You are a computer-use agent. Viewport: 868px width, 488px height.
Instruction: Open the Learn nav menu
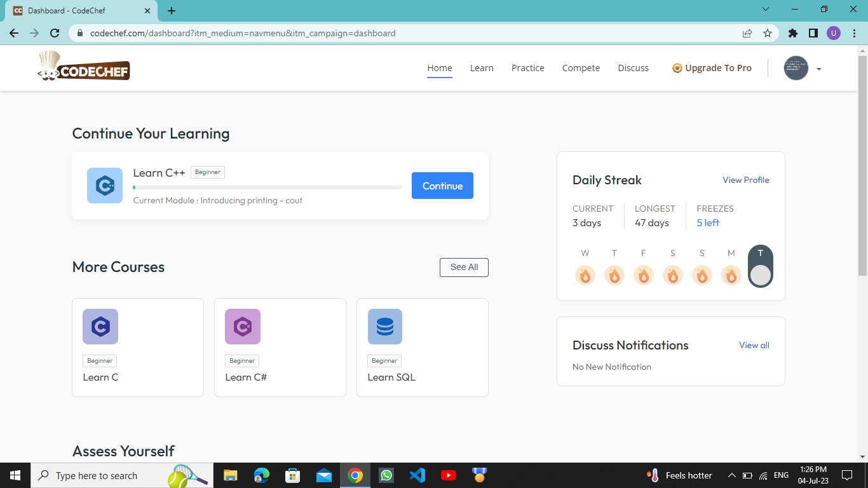pos(482,68)
